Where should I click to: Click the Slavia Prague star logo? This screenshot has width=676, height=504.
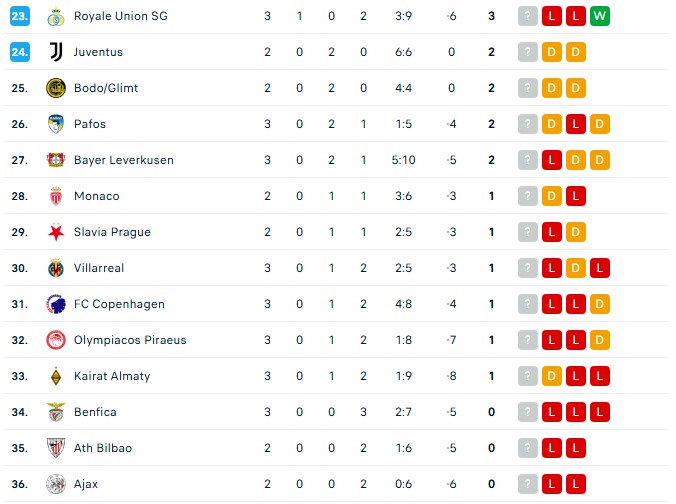coord(55,232)
